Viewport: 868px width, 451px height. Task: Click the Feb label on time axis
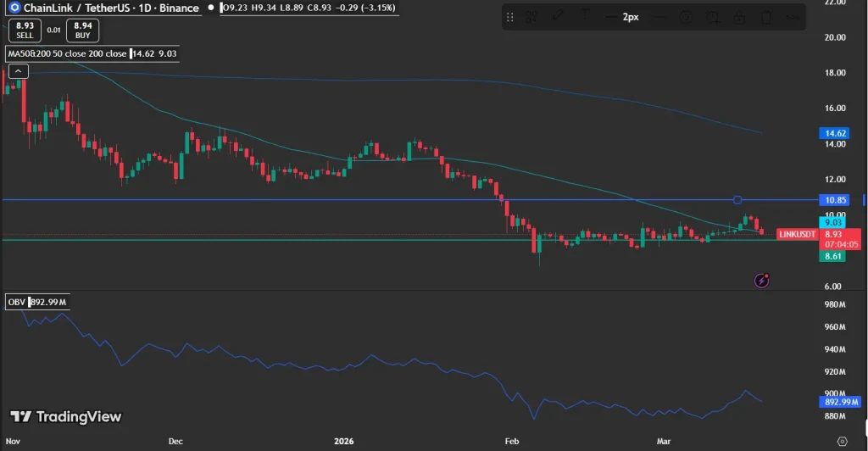click(512, 441)
